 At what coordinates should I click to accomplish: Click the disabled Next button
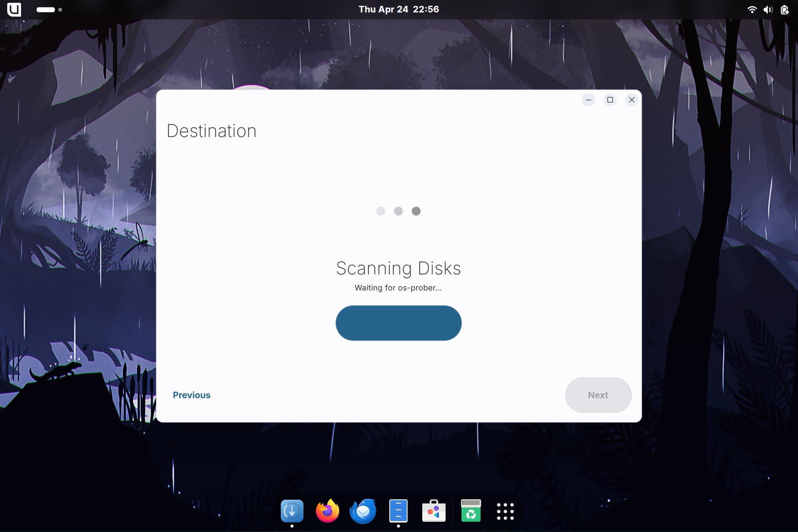598,395
